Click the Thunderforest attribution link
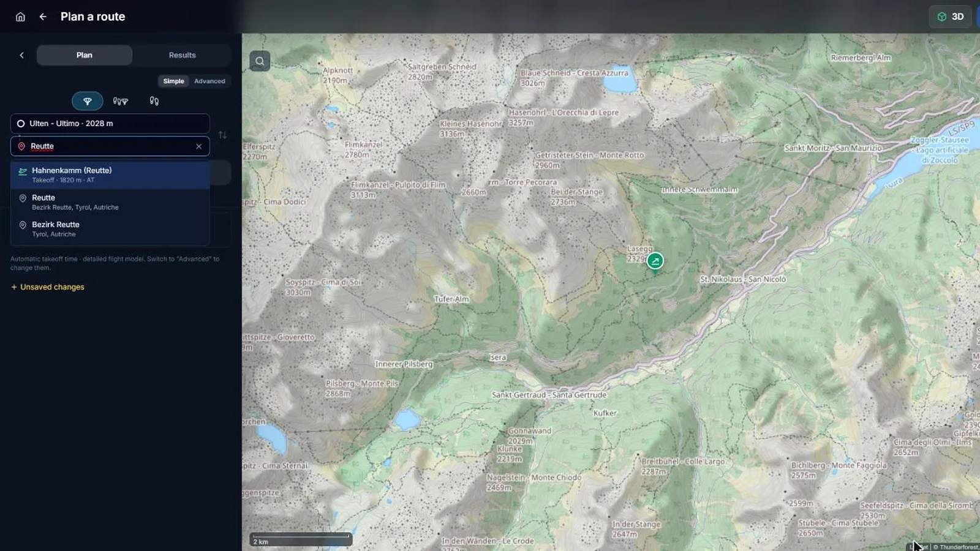Viewport: 980px width, 551px height. 959,547
